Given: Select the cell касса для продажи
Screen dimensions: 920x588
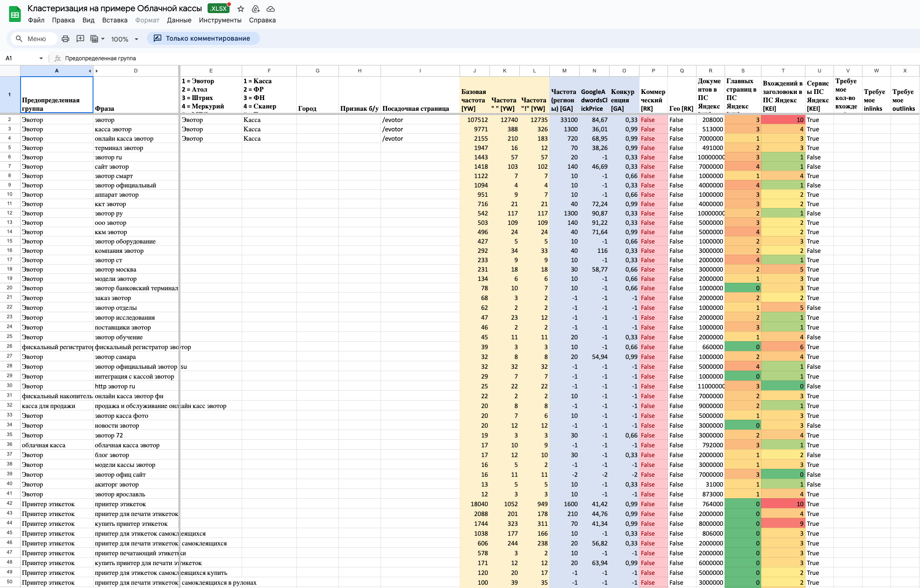Looking at the screenshot, I should coord(57,406).
